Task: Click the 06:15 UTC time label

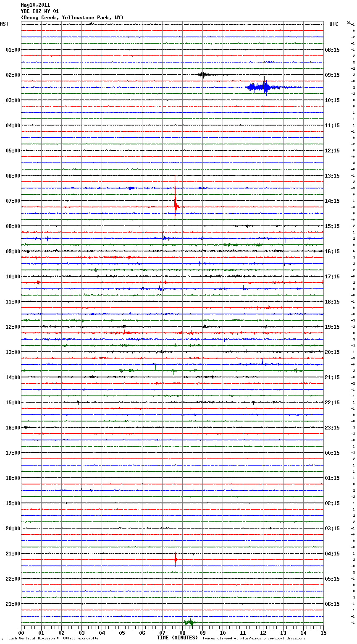Action: coord(332,604)
